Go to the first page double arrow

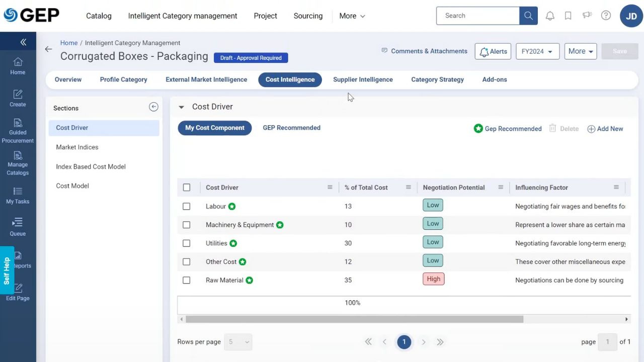[368, 342]
